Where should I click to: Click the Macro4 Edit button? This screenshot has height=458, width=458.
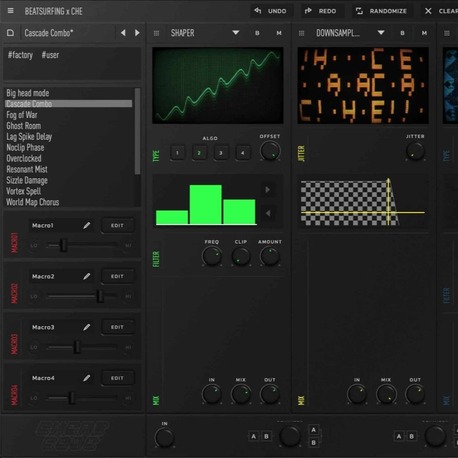[x=117, y=378]
